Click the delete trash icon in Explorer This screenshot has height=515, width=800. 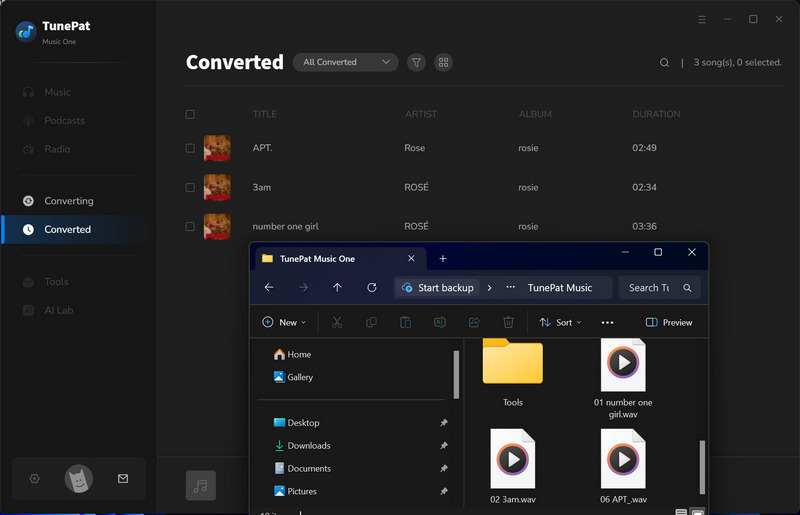tap(508, 322)
